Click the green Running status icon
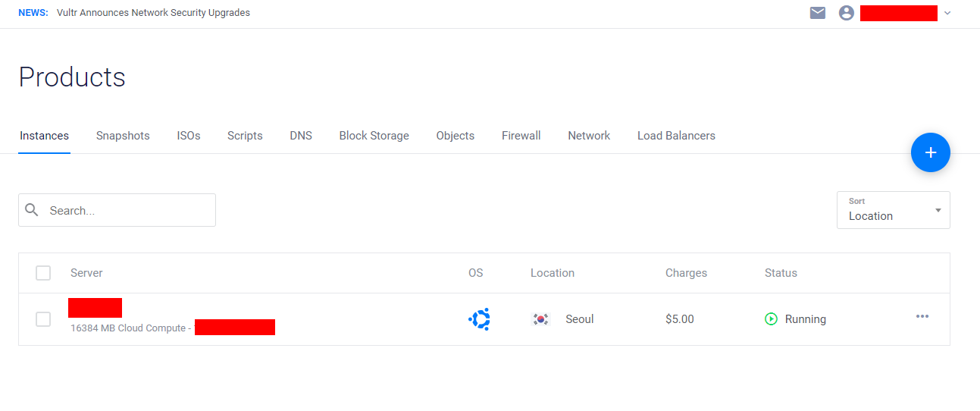 coord(772,319)
